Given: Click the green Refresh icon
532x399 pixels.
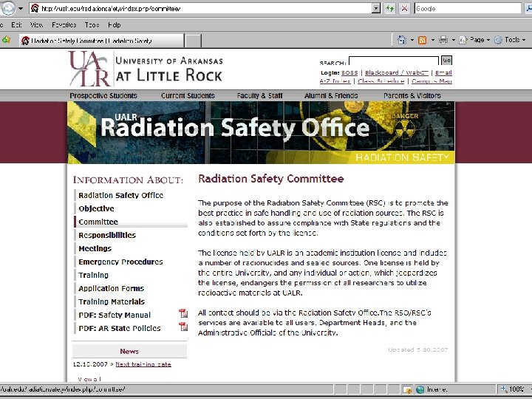Looking at the screenshot, I should click(390, 8).
